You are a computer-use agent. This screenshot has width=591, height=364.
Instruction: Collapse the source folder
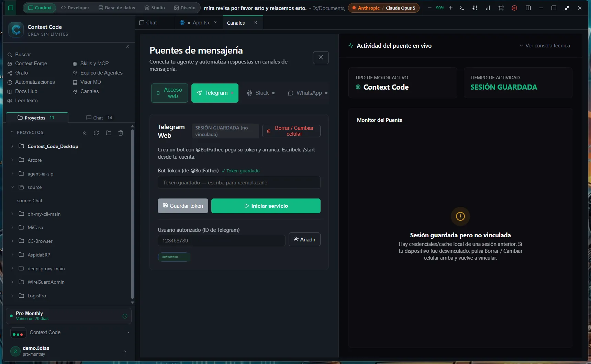[x=12, y=187]
